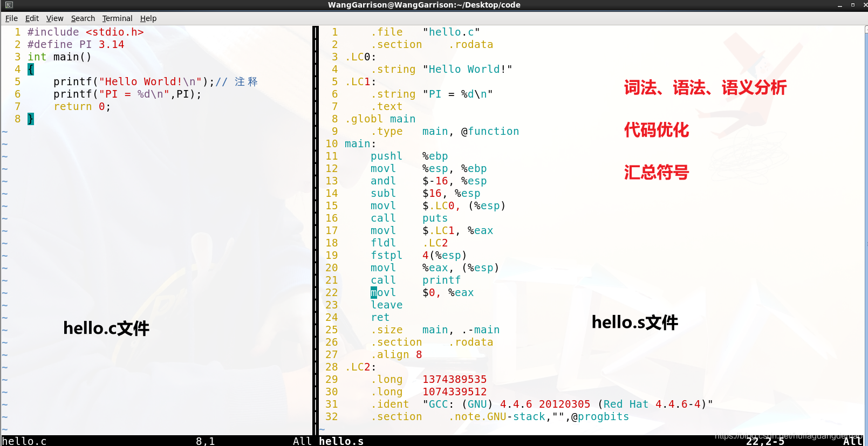Click the 'int main()' line in hello.c
Screen dimensions: 868x446
(x=59, y=57)
